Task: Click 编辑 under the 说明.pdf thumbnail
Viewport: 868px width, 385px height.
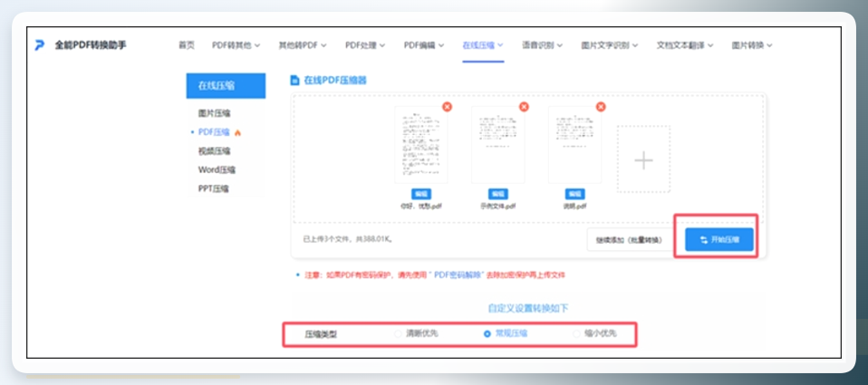Action: pyautogui.click(x=575, y=194)
